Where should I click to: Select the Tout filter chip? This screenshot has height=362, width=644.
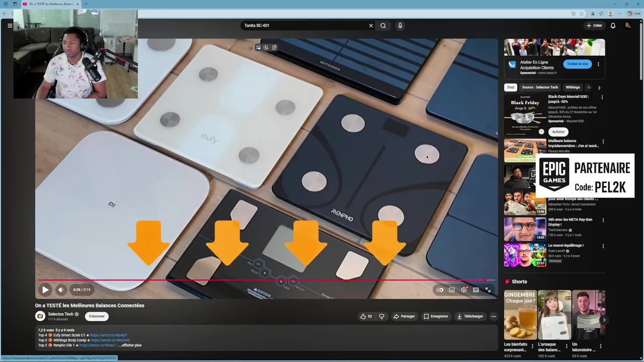(x=511, y=87)
